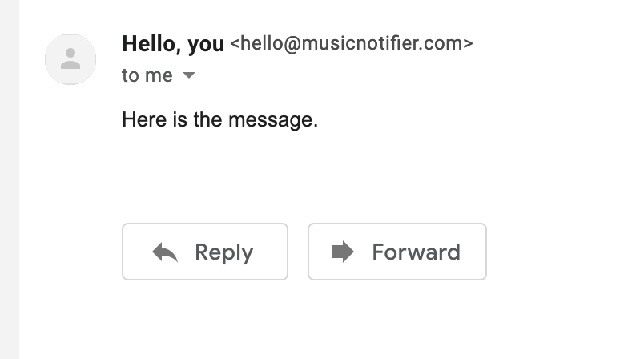Image resolution: width=644 pixels, height=359 pixels.
Task: Click the forward arrow icon
Action: coord(342,252)
